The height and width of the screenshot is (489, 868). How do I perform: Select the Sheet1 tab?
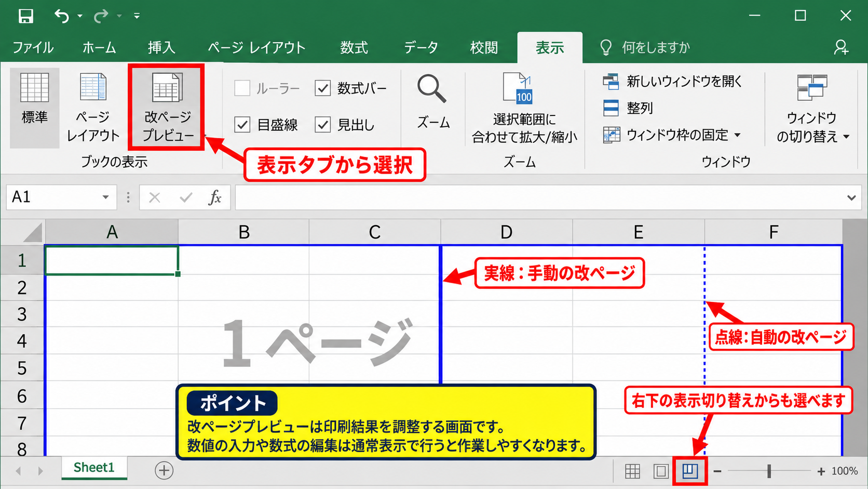[94, 468]
